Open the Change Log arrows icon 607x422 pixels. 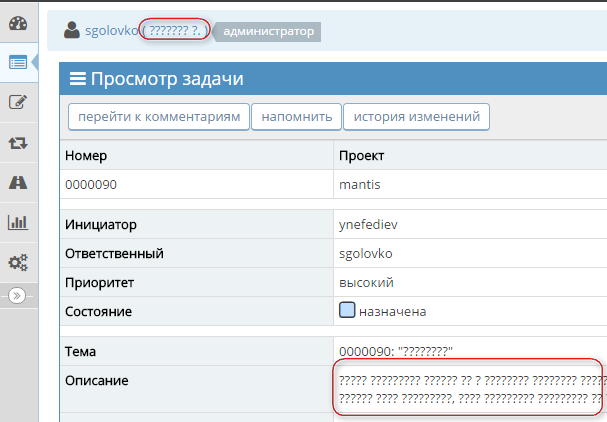17,143
